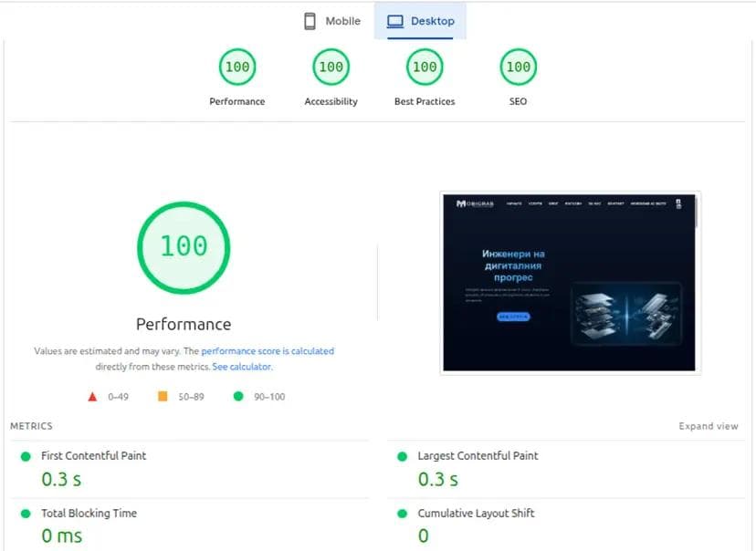This screenshot has height=551, width=756.
Task: Click the large 'Performance' heading
Action: coord(184,324)
